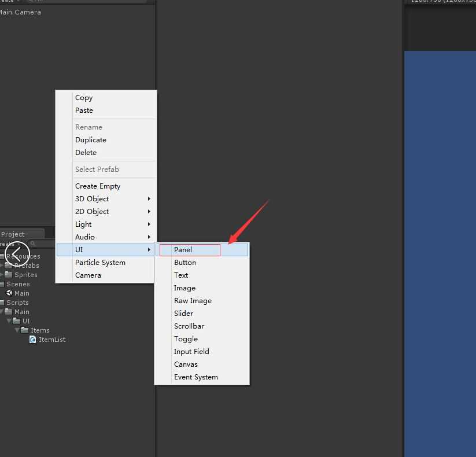Click the ItemList C# script icon
The image size is (476, 457).
[x=32, y=340]
